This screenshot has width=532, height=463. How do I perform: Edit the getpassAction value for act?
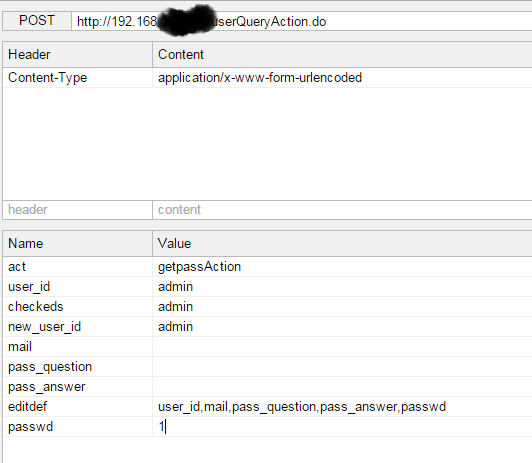342,267
